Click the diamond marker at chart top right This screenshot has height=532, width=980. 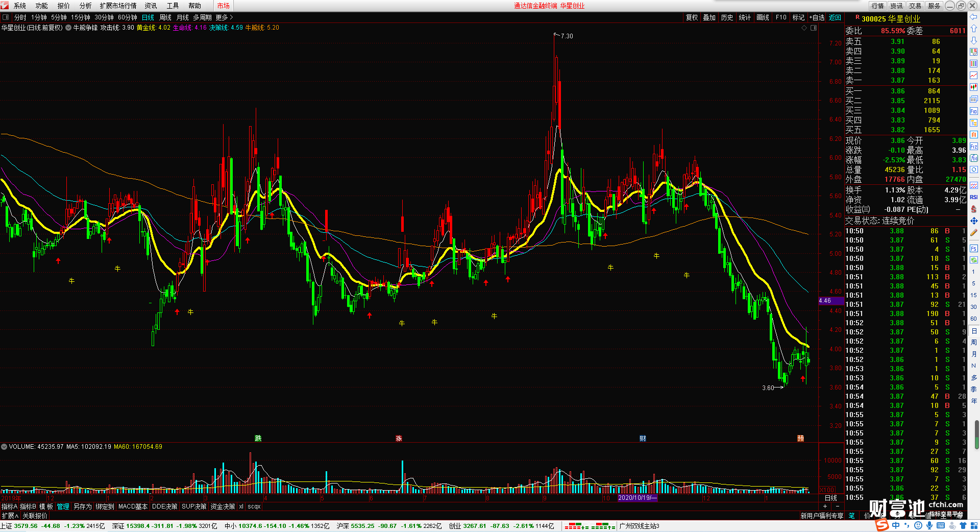(x=804, y=28)
